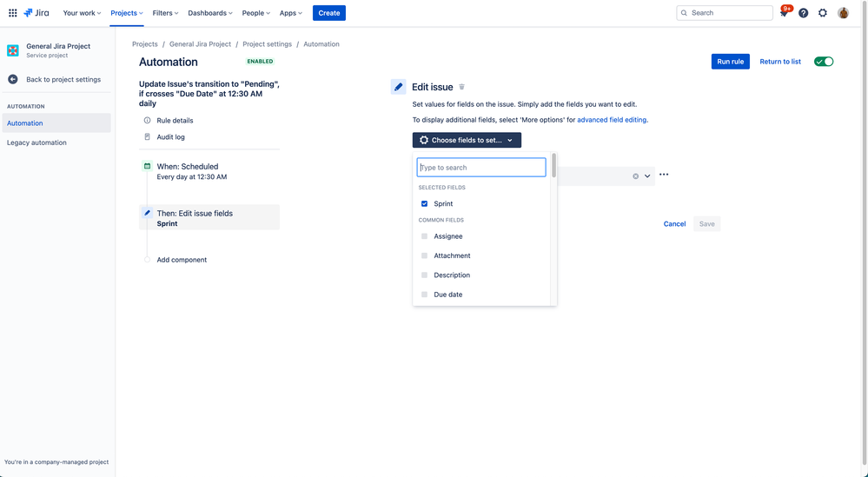Open the notifications bell icon

point(784,13)
